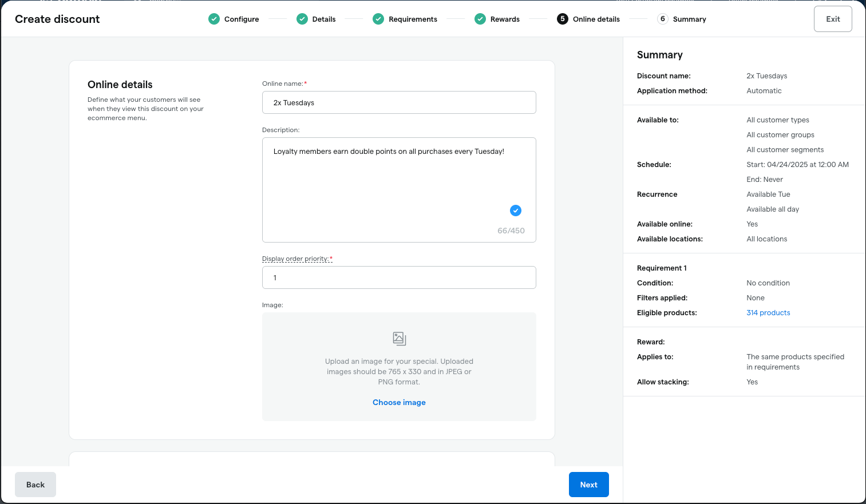Click the 'Allow stacking:' label
Screen dimensions: 866x504
pyautogui.click(x=663, y=382)
